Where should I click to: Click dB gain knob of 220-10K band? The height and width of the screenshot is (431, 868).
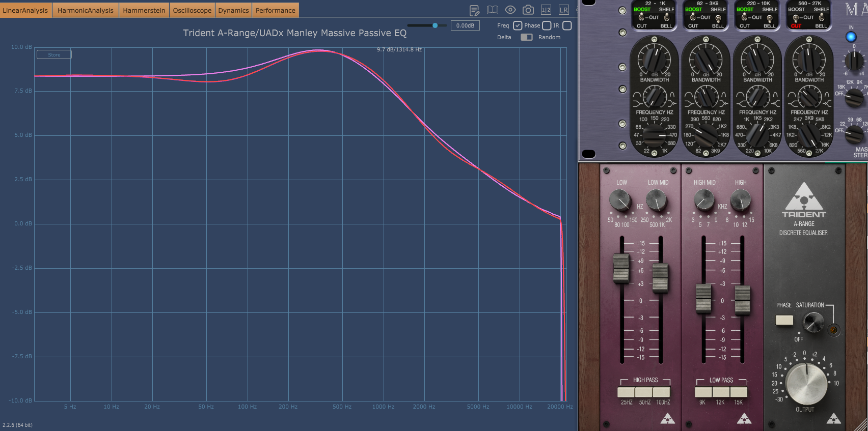757,59
